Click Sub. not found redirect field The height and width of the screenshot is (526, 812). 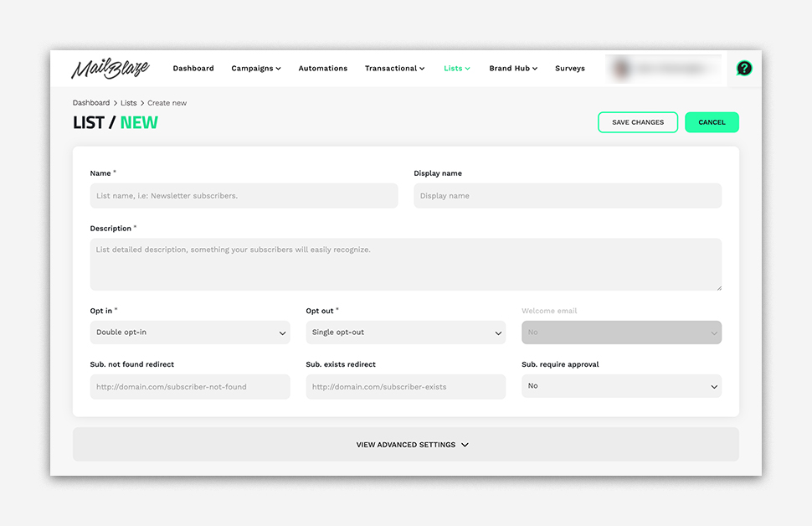click(190, 387)
